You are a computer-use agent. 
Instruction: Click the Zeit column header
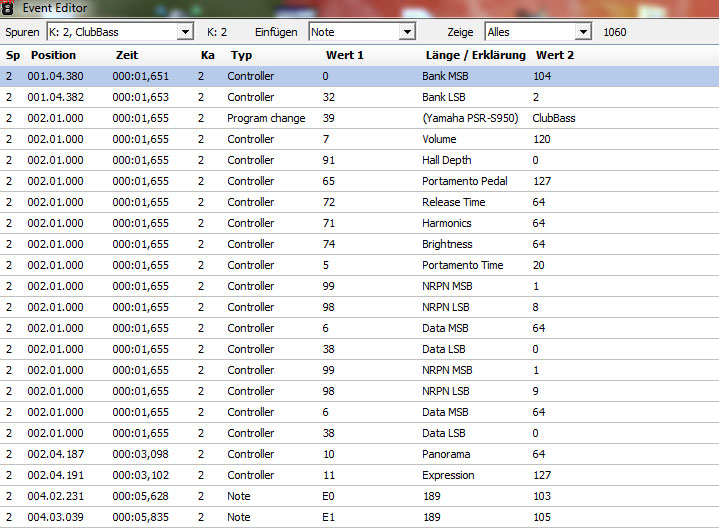(127, 55)
